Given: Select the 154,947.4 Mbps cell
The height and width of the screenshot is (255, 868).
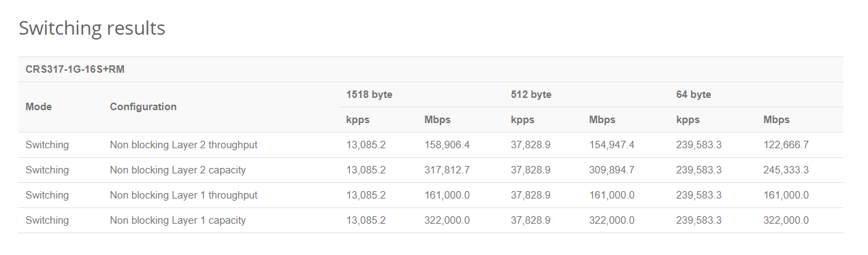Looking at the screenshot, I should (612, 145).
